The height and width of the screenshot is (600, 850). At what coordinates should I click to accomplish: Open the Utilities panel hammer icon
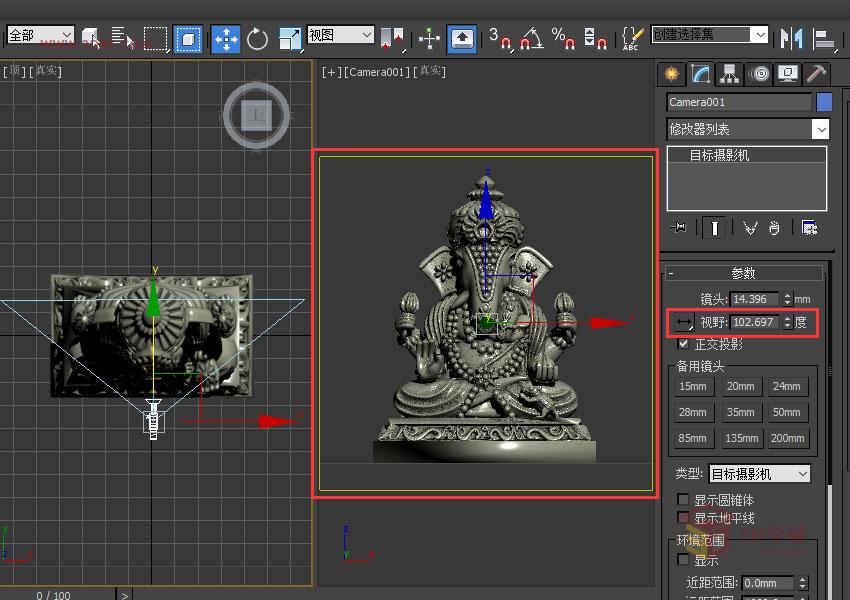coord(814,73)
